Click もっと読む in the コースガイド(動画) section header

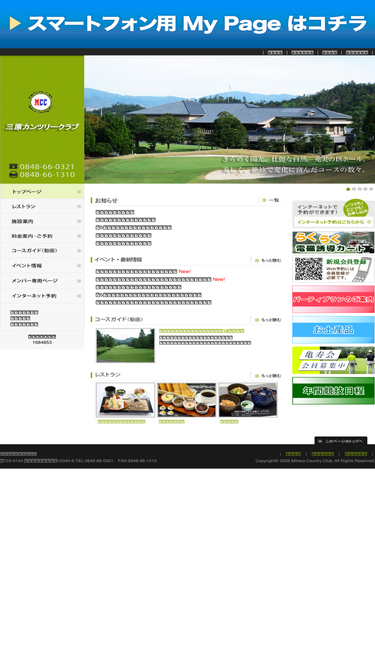[268, 319]
